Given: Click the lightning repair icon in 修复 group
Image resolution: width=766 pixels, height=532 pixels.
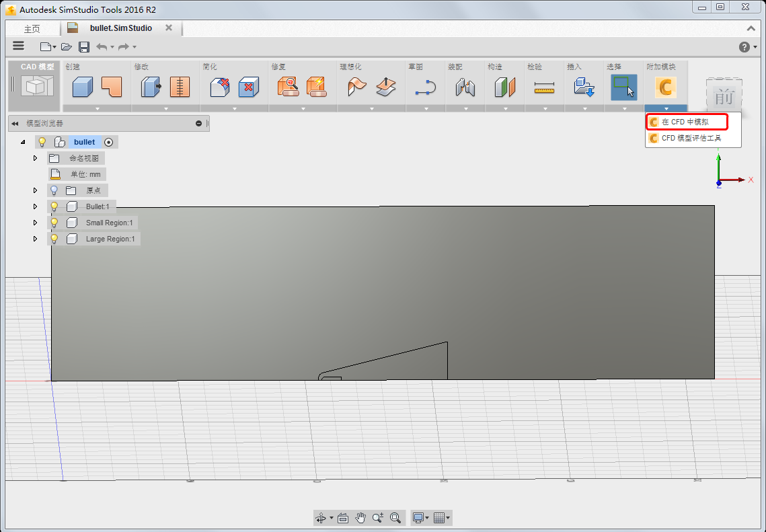Looking at the screenshot, I should (317, 87).
